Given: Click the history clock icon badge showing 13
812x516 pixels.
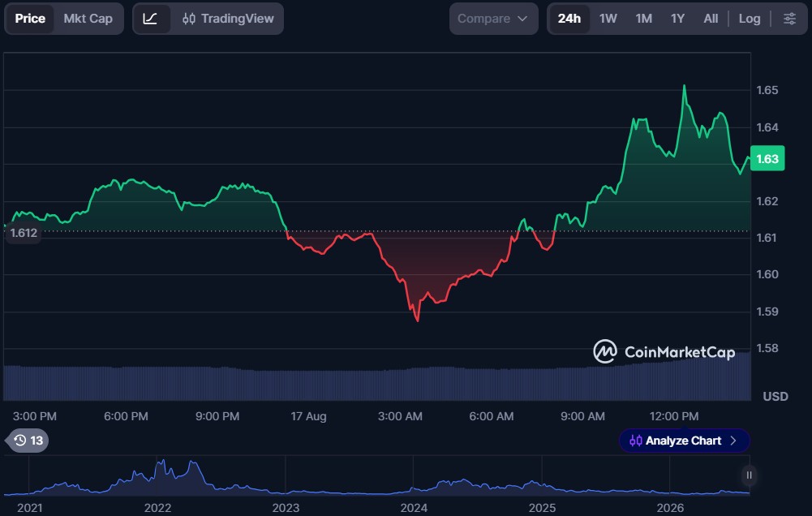Looking at the screenshot, I should 28,441.
